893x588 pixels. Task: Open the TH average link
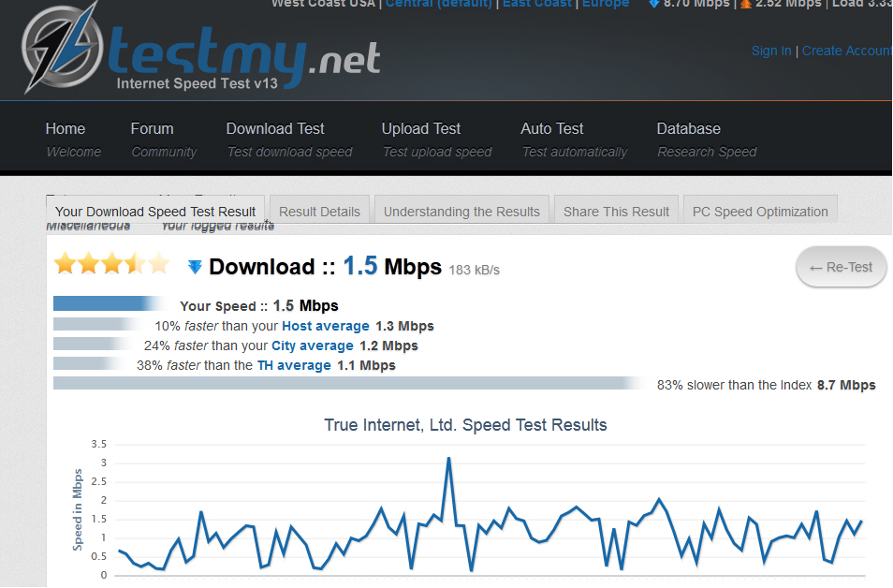coord(294,365)
